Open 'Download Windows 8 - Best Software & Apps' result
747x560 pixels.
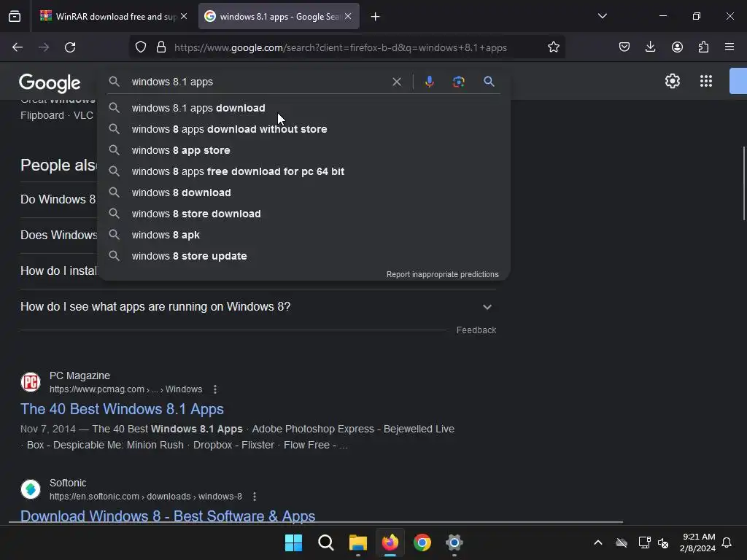pyautogui.click(x=168, y=516)
